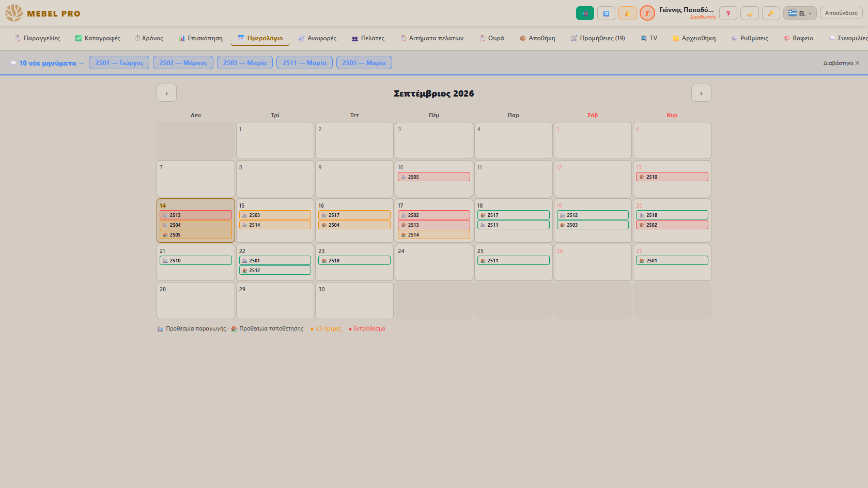Dismiss messages with Διαβάστηκε ✕
868x488 pixels.
pyautogui.click(x=841, y=63)
